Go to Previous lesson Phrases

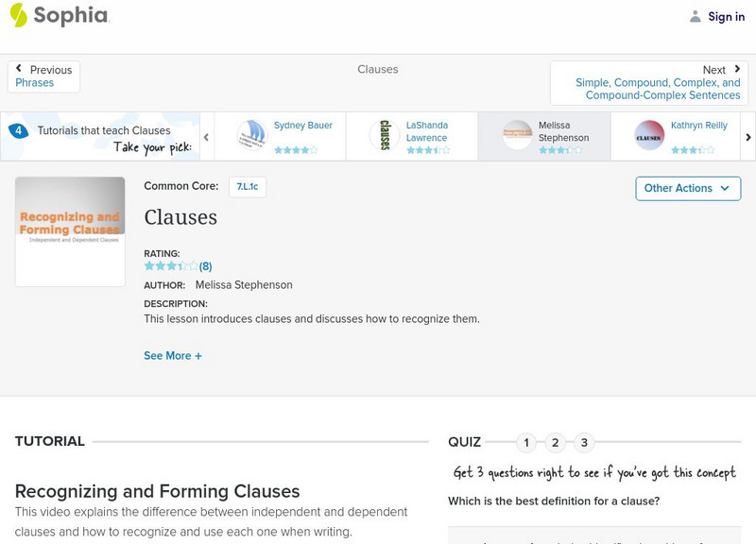pos(43,76)
